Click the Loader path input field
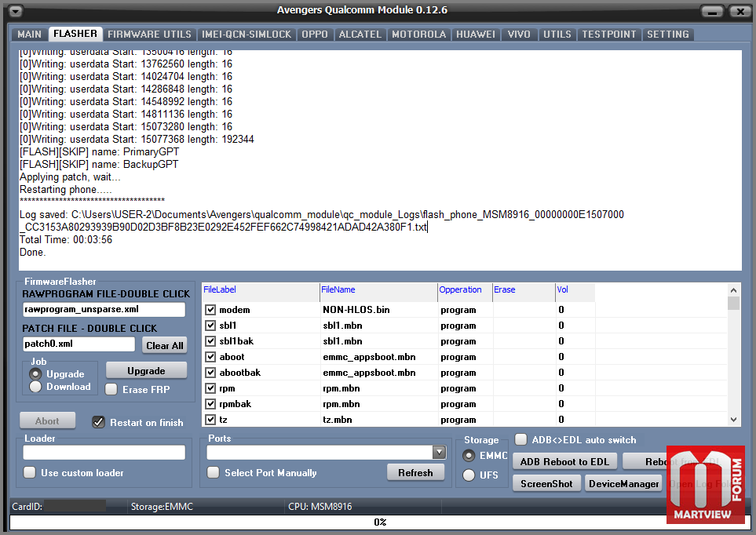Screen dimensions: 756x535 click(104, 452)
